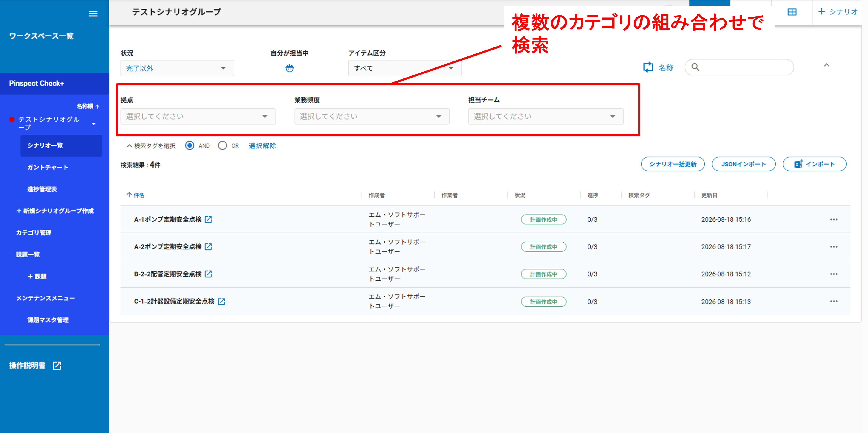Click the Pinspect Check+ sidebar header

point(55,84)
